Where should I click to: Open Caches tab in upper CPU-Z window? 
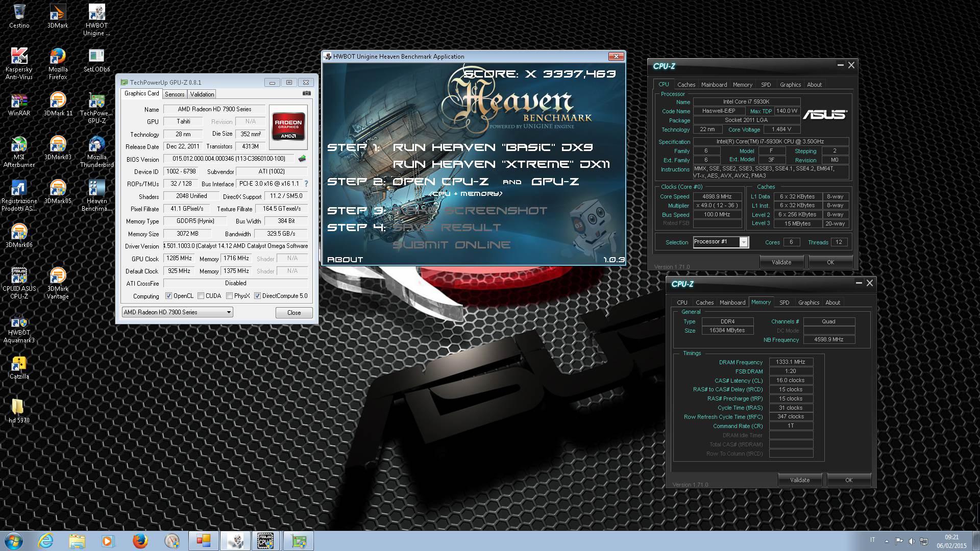click(686, 85)
